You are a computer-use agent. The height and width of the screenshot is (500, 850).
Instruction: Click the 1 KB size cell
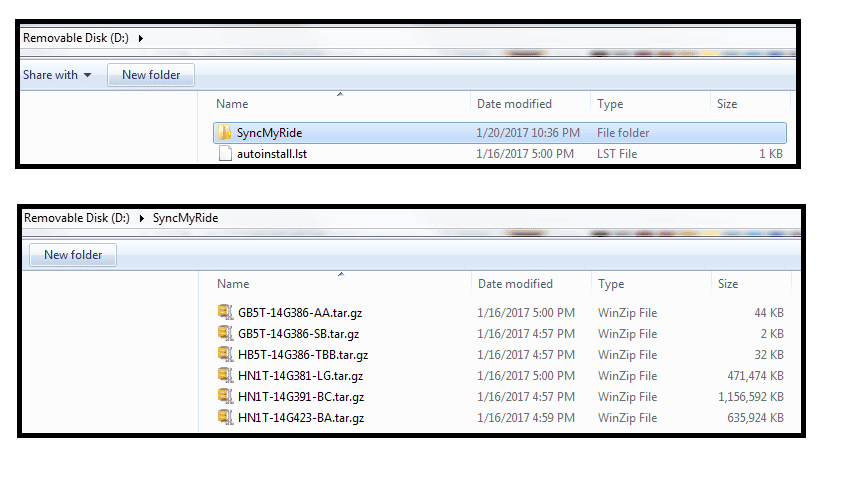point(771,154)
